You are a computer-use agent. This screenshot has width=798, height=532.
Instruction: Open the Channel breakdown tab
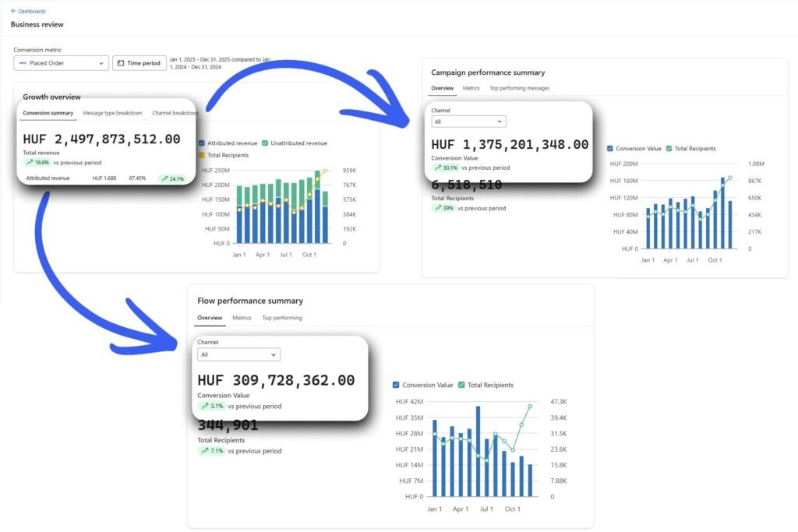click(x=174, y=113)
